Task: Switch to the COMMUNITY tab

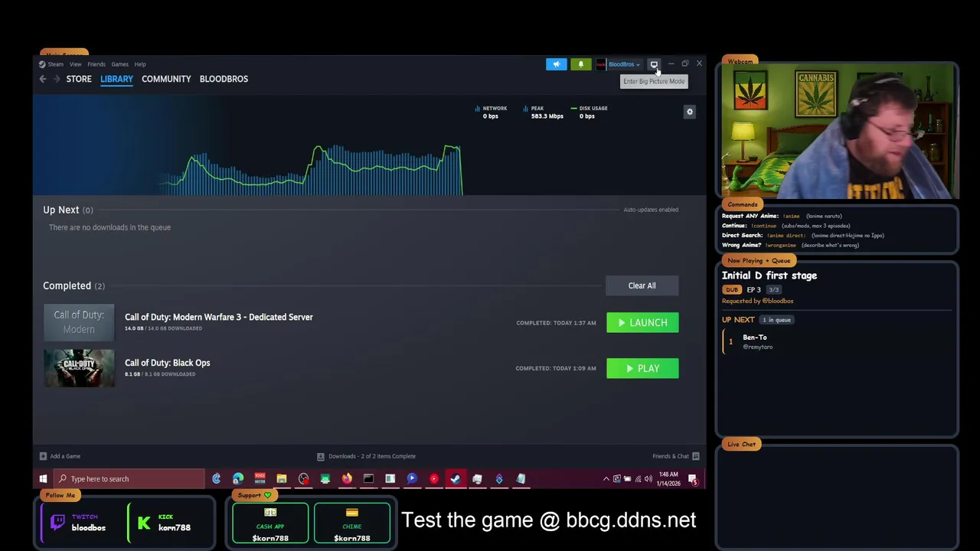Action: 166,79
